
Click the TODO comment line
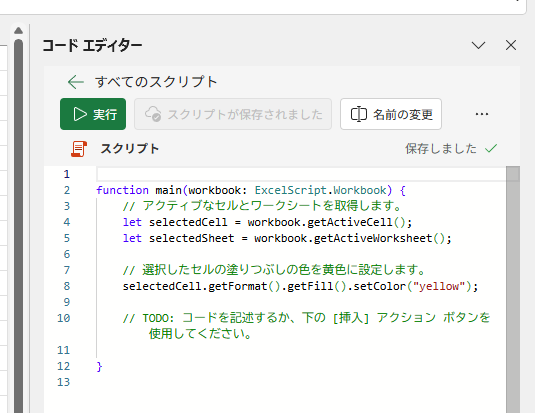[x=306, y=326]
